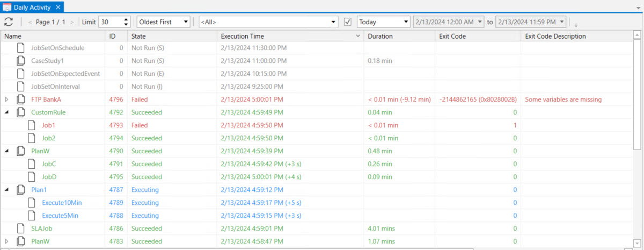Click the FTP BankA plan icon
The width and height of the screenshot is (644, 250).
(x=21, y=99)
